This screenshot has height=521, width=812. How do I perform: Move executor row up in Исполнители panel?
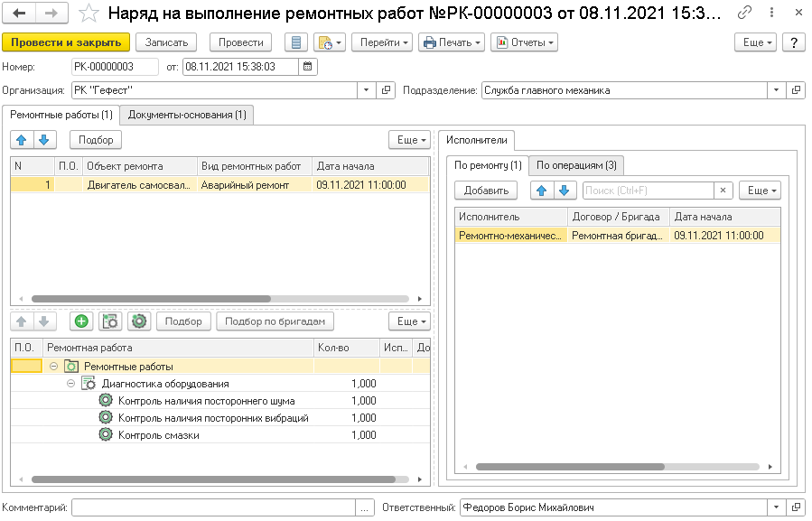542,191
